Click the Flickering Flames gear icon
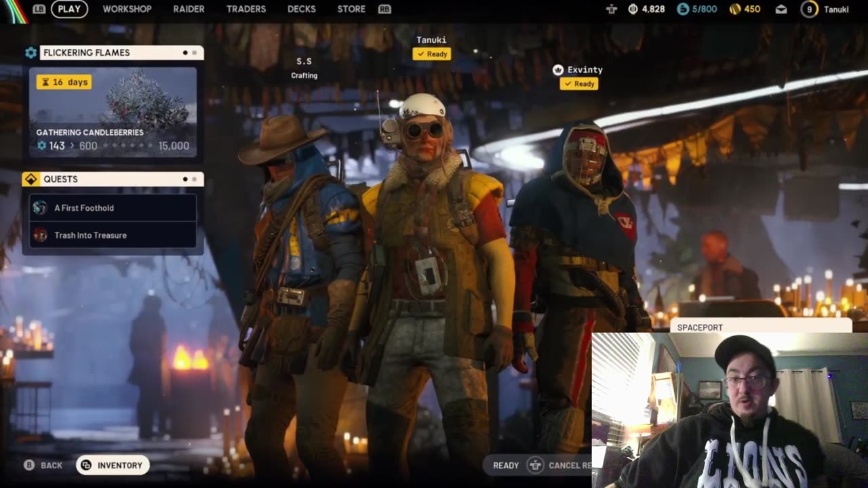 [31, 53]
